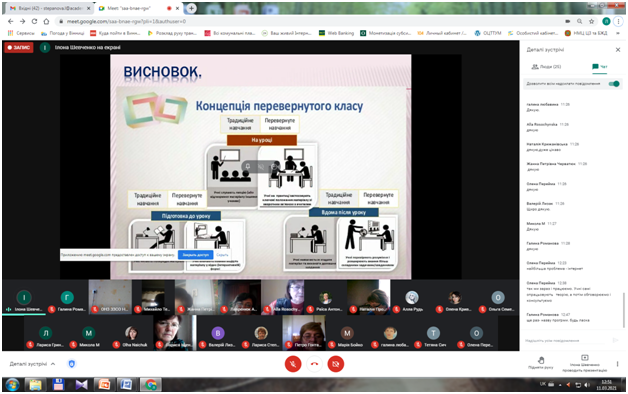Image resolution: width=628 pixels, height=394 pixels.
Task: Select the Микола М participant tile
Action: (89, 333)
